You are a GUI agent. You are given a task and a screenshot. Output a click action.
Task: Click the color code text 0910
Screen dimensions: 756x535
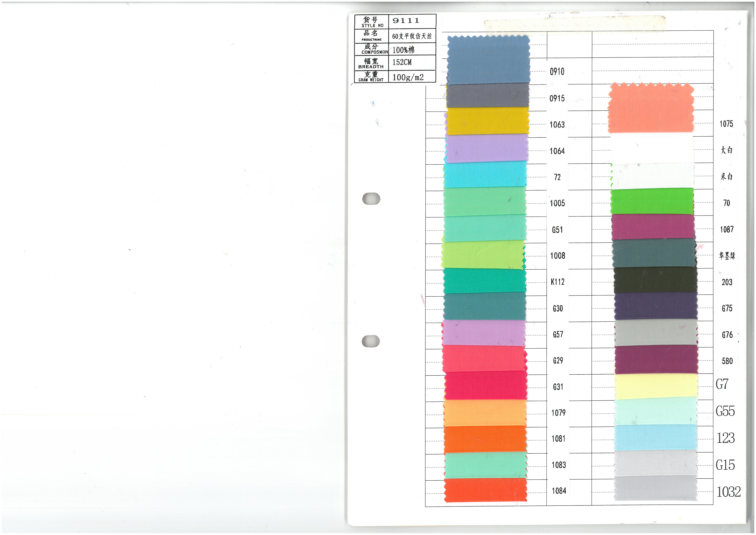tap(557, 72)
